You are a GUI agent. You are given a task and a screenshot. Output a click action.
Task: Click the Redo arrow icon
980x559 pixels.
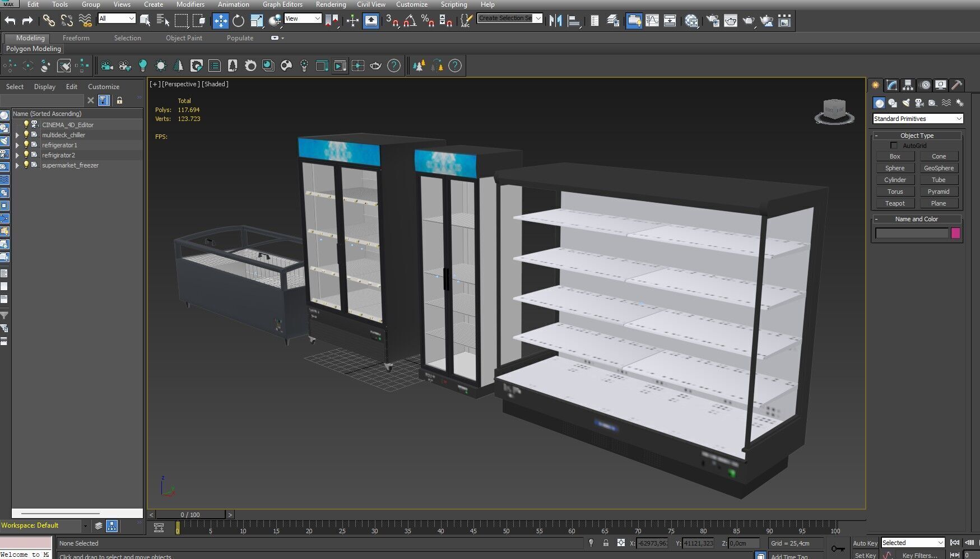27,21
